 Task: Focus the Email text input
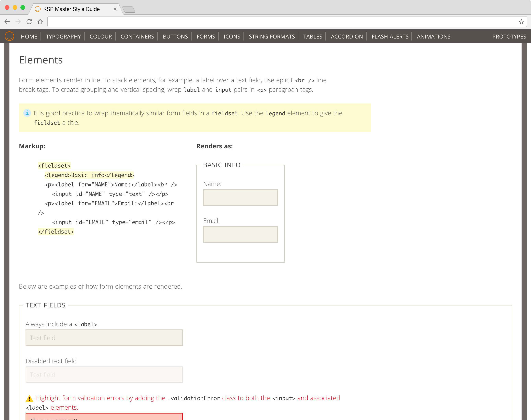coord(241,234)
